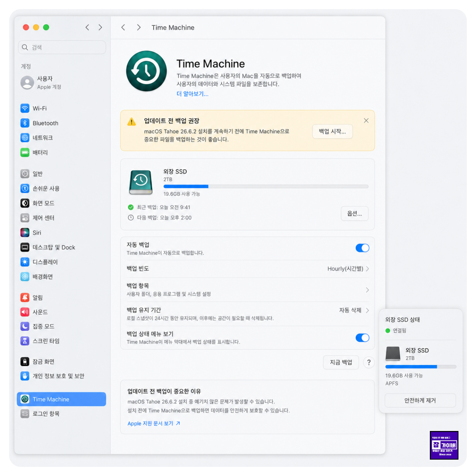Open the 백업 빈도 Hourly dropdown
This screenshot has width=476, height=476.
point(348,269)
